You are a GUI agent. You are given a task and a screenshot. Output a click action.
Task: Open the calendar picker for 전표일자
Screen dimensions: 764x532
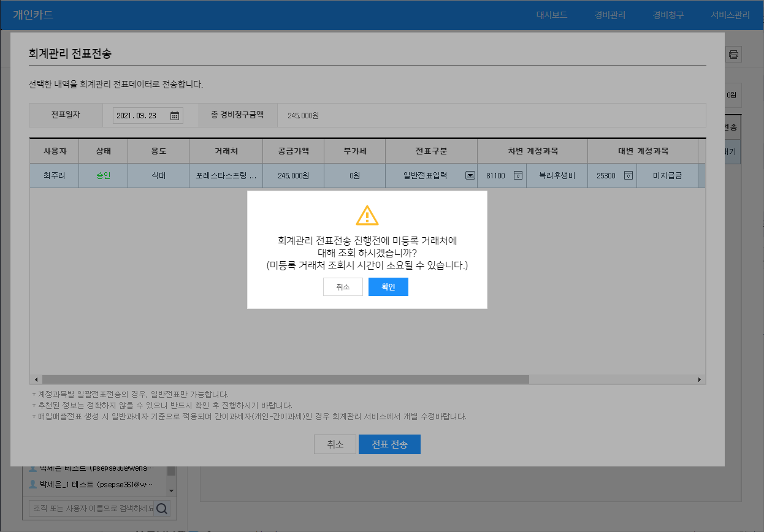175,115
